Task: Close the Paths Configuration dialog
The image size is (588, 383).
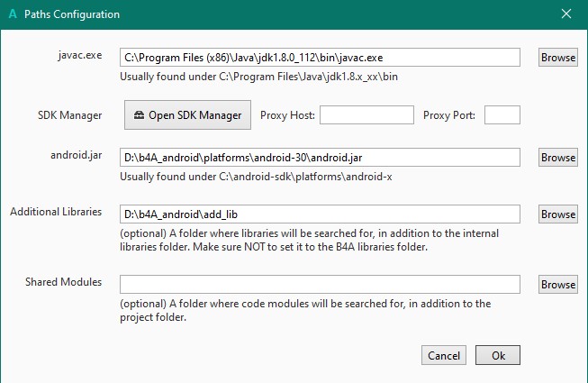Action: [x=565, y=14]
